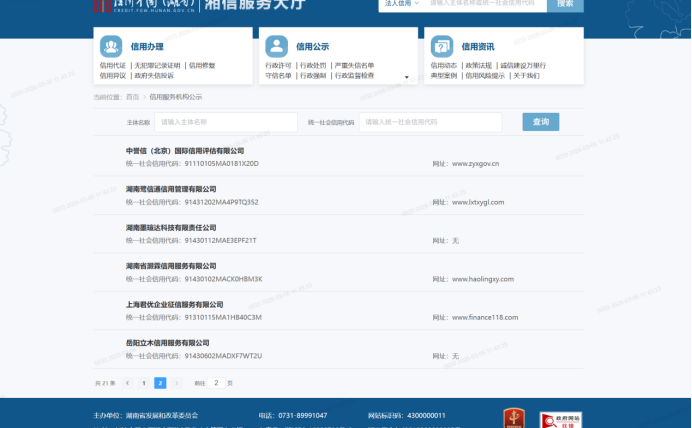
Task: Click the 湘信服务大厅 header title
Action: tap(255, 4)
